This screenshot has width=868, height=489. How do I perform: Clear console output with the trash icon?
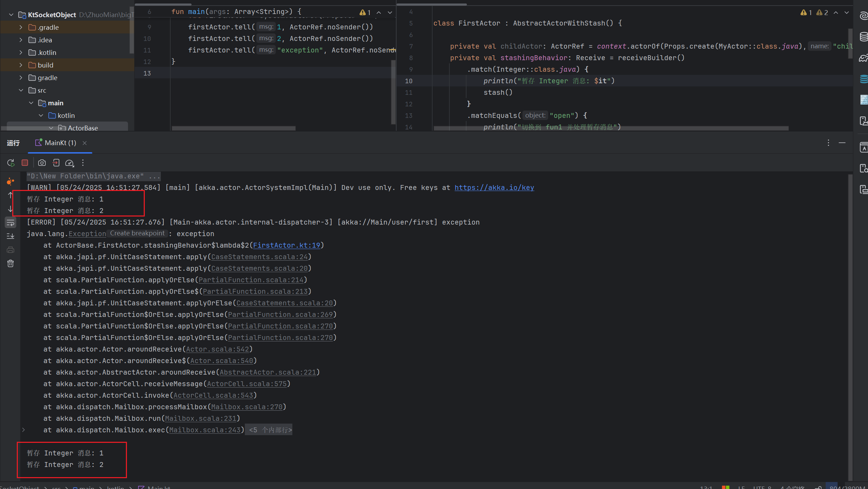(x=10, y=263)
